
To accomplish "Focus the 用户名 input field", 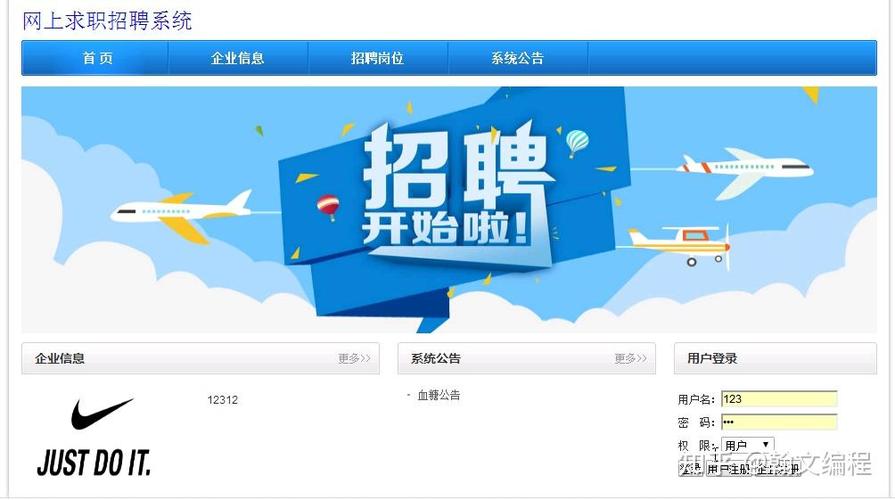I will (x=779, y=399).
